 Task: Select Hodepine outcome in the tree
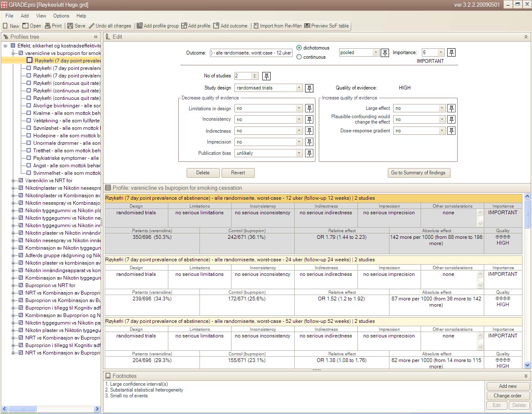pyautogui.click(x=66, y=136)
